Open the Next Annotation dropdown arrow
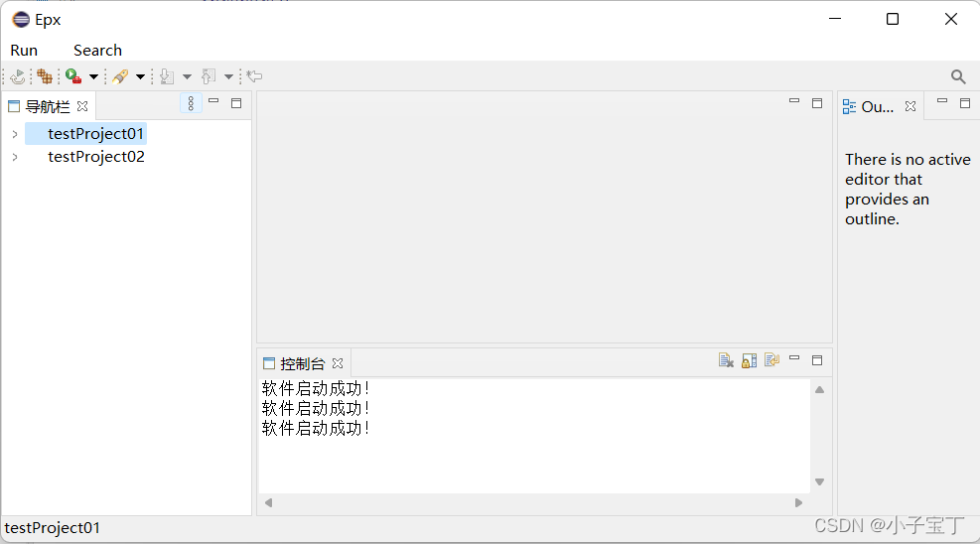 [x=187, y=76]
